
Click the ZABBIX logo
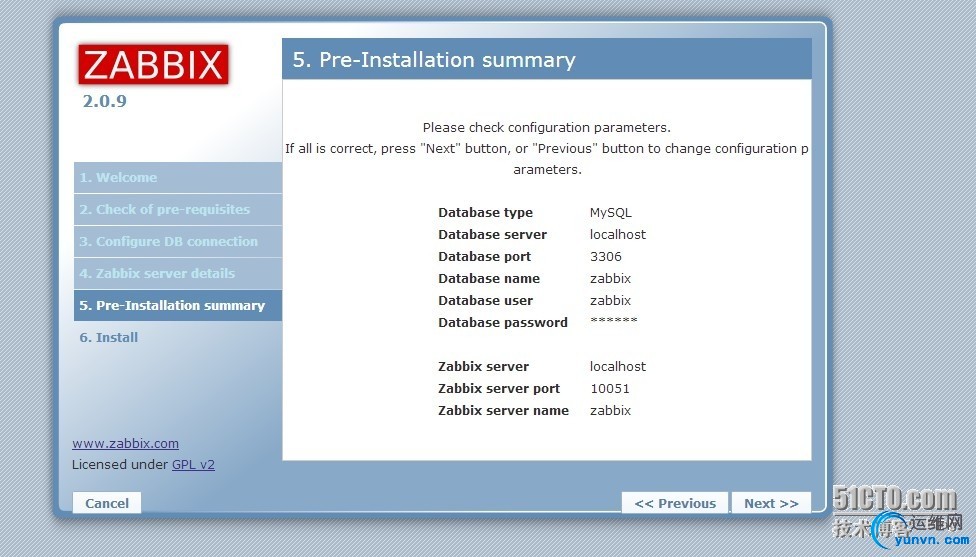[153, 64]
